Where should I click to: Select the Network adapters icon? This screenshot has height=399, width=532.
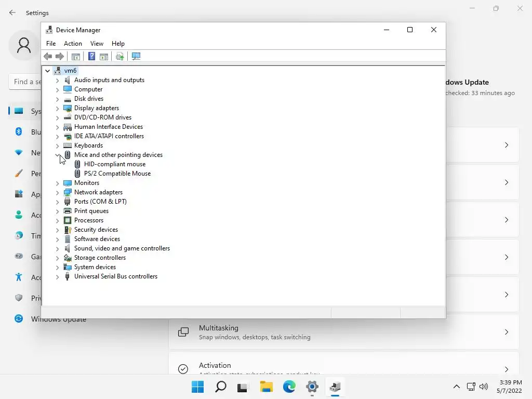[68, 192]
